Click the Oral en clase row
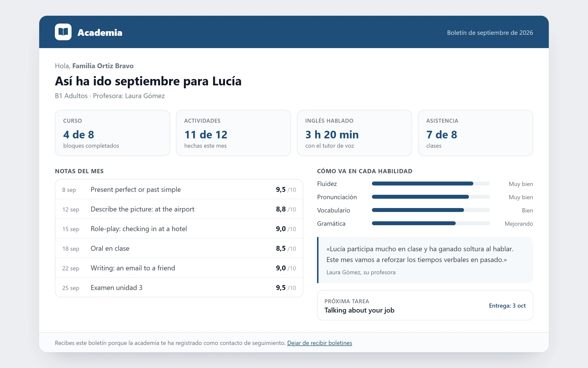The width and height of the screenshot is (588, 368). coord(179,248)
